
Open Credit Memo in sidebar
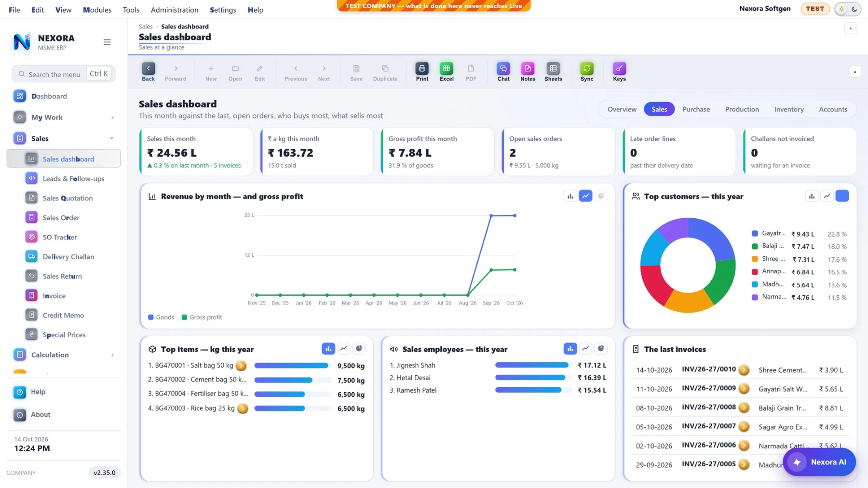(x=64, y=315)
